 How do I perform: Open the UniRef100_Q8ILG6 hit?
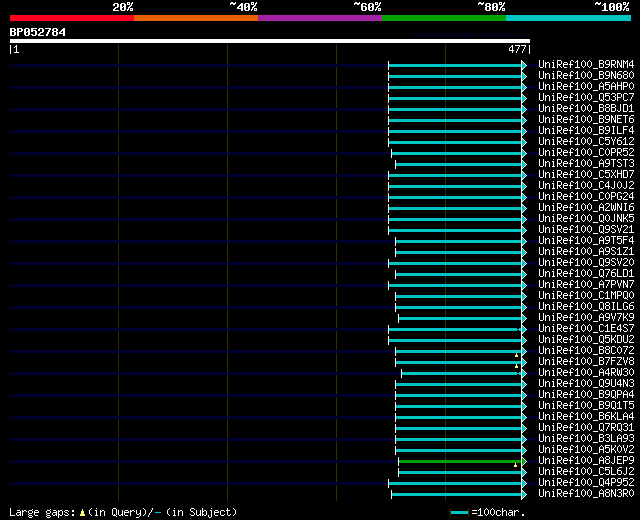[x=586, y=307]
